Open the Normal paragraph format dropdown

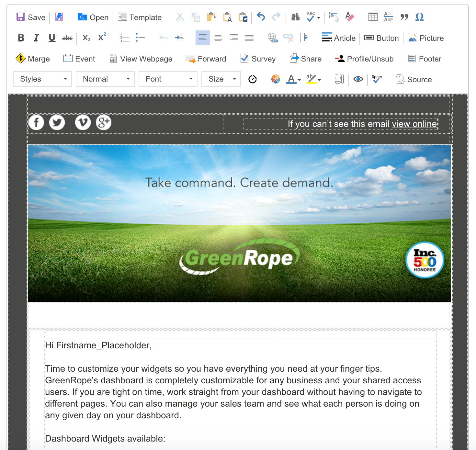click(105, 79)
